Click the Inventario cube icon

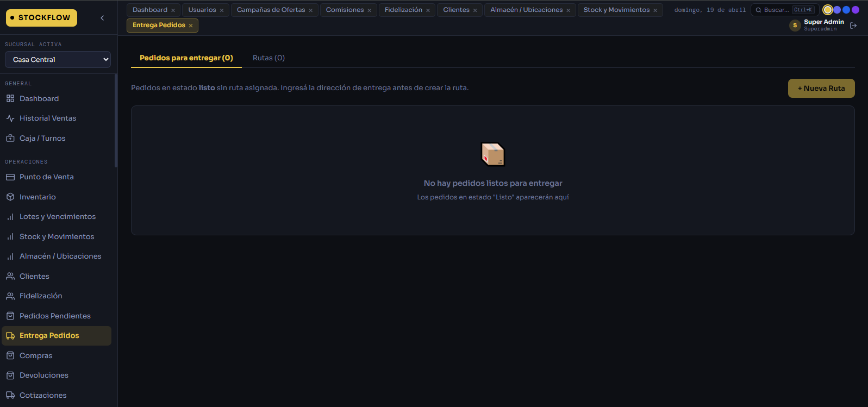click(x=10, y=197)
